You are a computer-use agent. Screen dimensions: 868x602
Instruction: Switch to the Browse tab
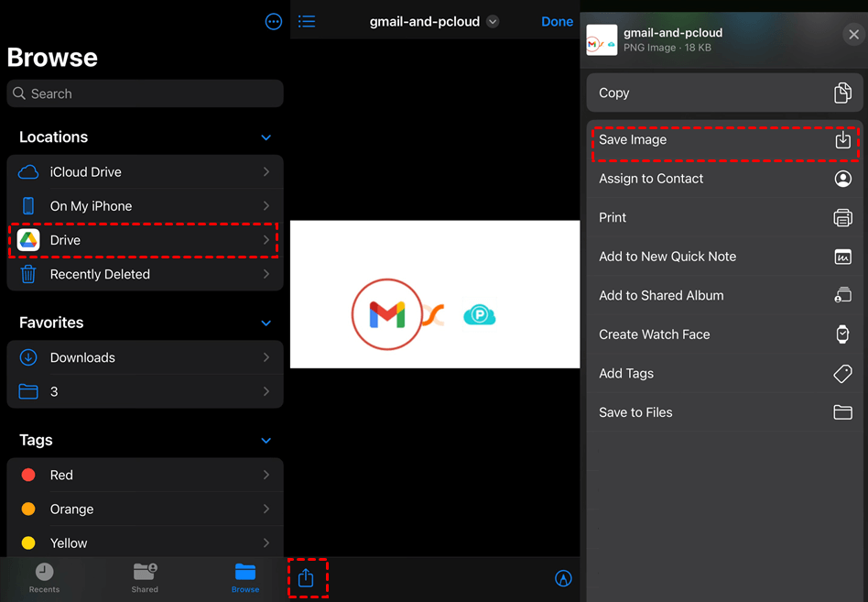point(245,577)
